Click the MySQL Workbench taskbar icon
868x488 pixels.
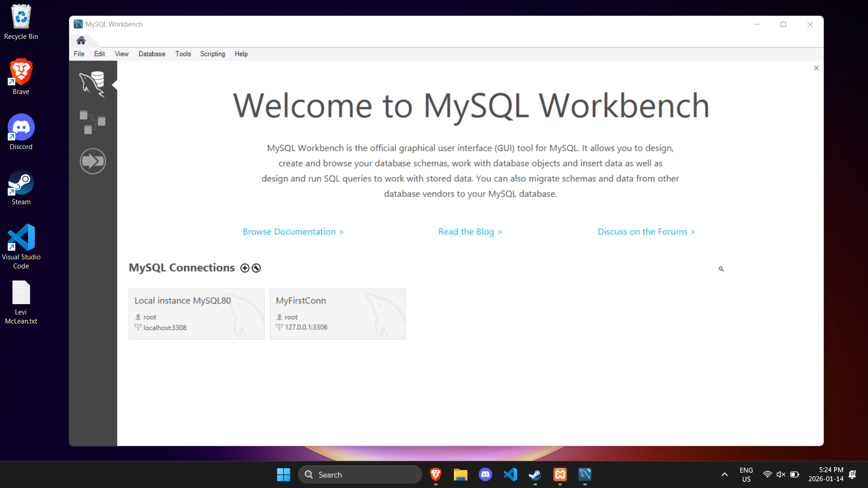click(x=585, y=474)
